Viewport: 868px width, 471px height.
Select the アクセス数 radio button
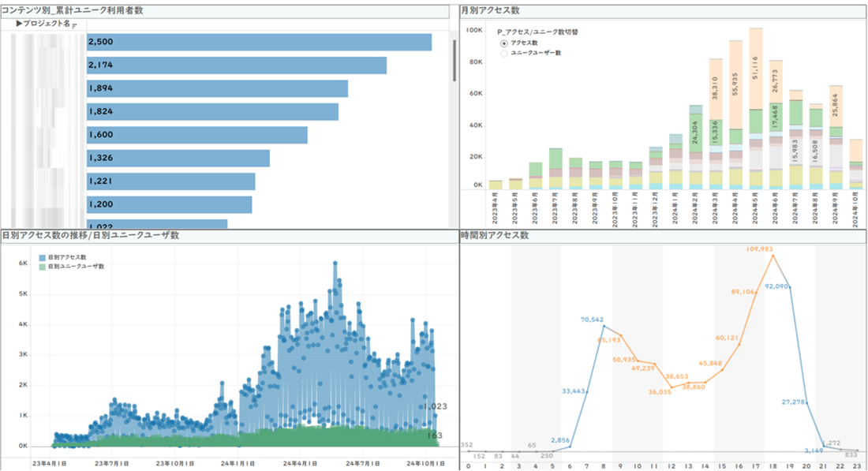pyautogui.click(x=504, y=43)
